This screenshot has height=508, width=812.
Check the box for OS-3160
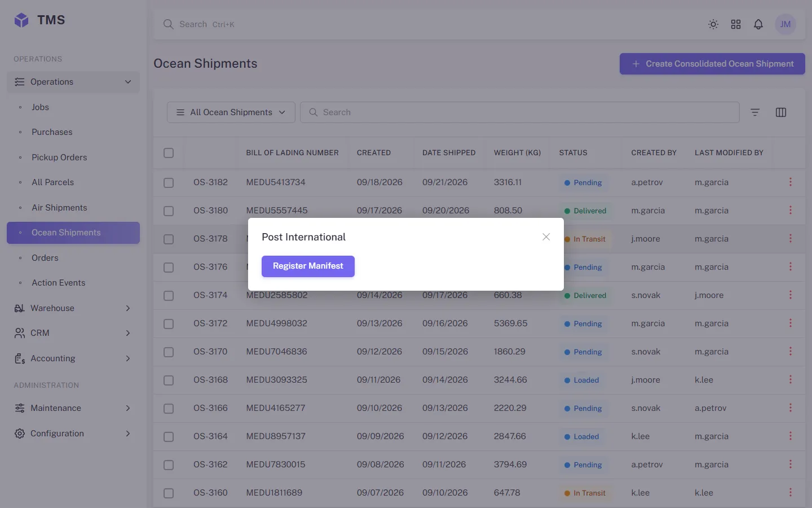pyautogui.click(x=169, y=493)
